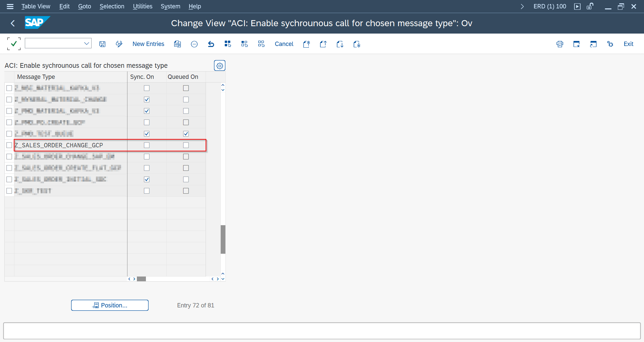Uncheck the only ticked Queued On checkbox
The height and width of the screenshot is (342, 644).
tap(186, 134)
